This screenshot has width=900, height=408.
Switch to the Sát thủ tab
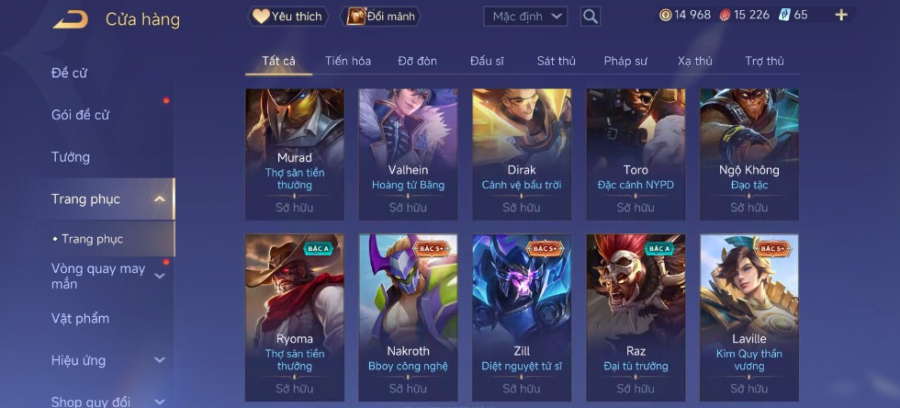pos(556,61)
